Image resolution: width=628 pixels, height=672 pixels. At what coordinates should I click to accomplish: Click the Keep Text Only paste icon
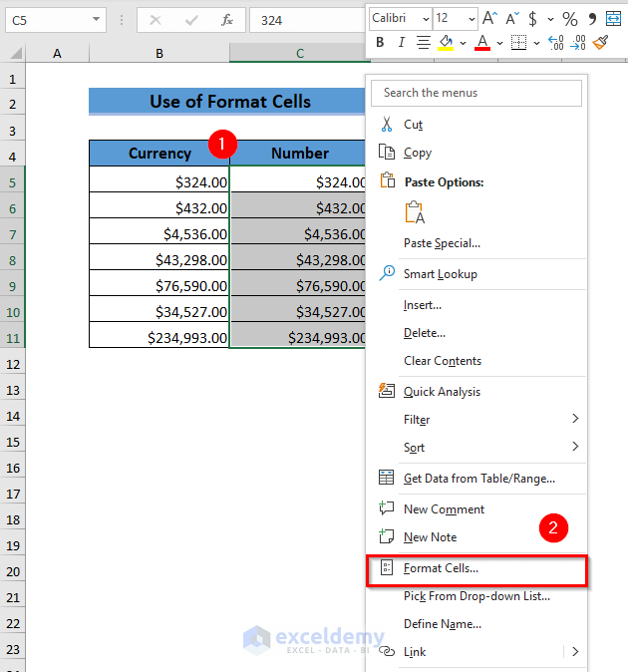pyautogui.click(x=415, y=212)
